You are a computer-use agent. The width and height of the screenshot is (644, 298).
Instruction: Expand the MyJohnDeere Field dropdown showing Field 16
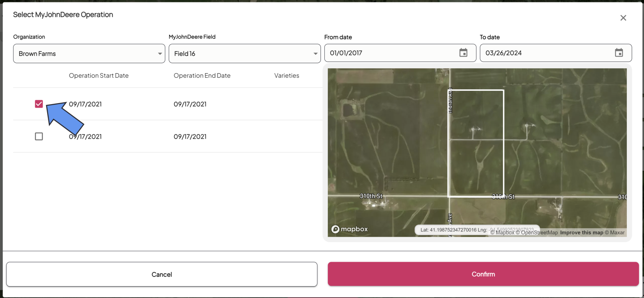click(x=245, y=54)
